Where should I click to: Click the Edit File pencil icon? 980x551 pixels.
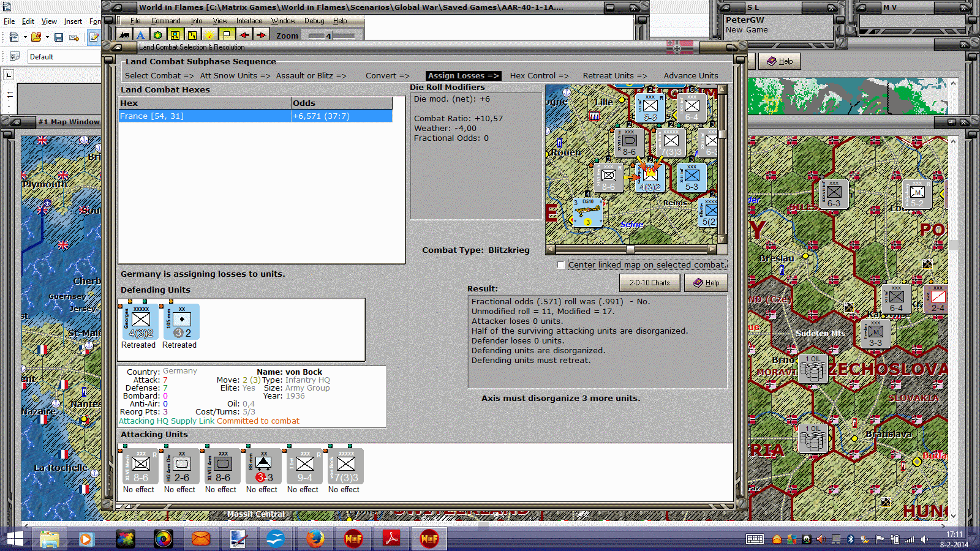coord(94,37)
